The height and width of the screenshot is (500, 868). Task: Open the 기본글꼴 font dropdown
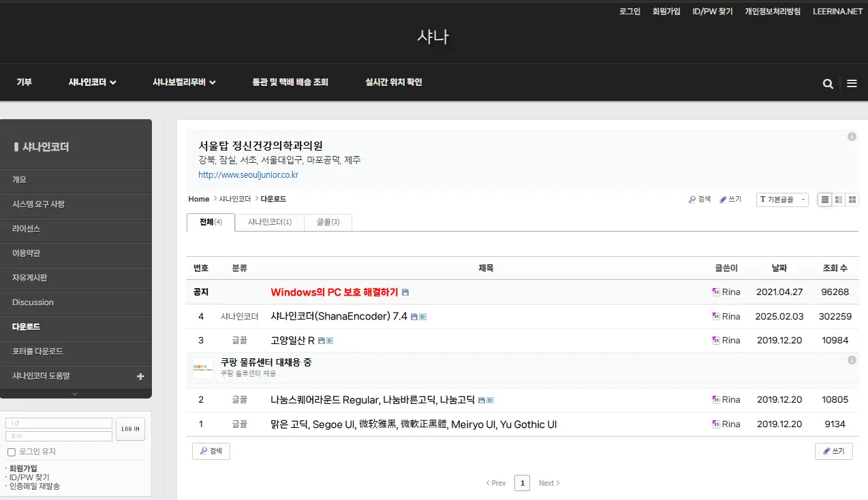click(782, 200)
